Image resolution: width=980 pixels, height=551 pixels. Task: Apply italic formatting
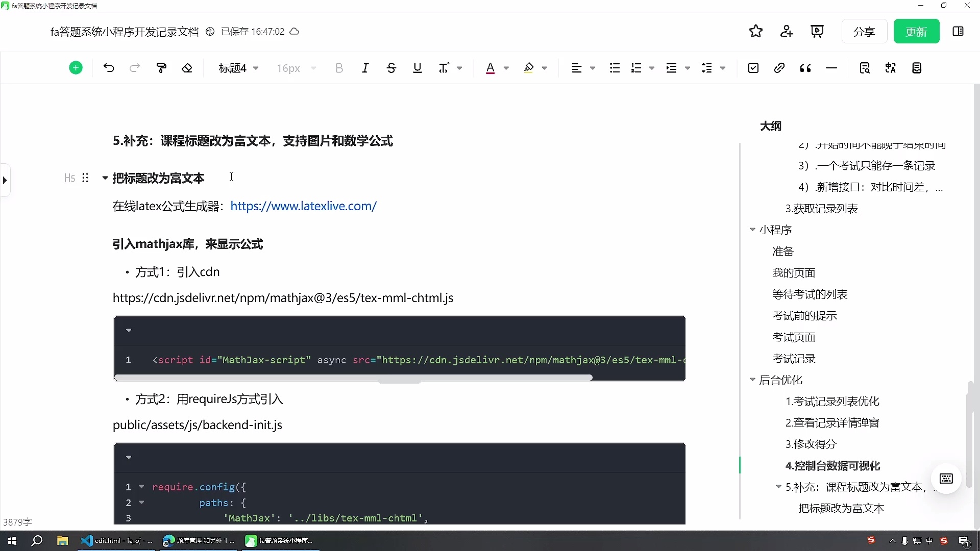click(365, 68)
